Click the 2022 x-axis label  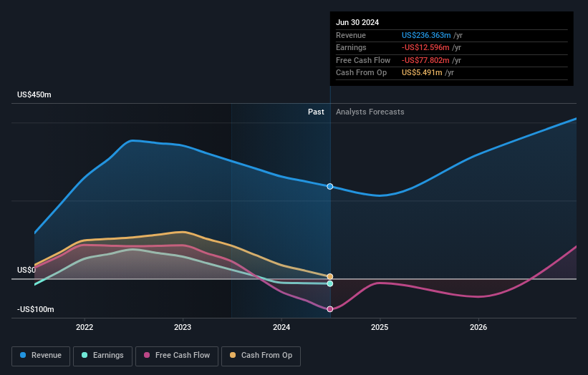(x=85, y=328)
